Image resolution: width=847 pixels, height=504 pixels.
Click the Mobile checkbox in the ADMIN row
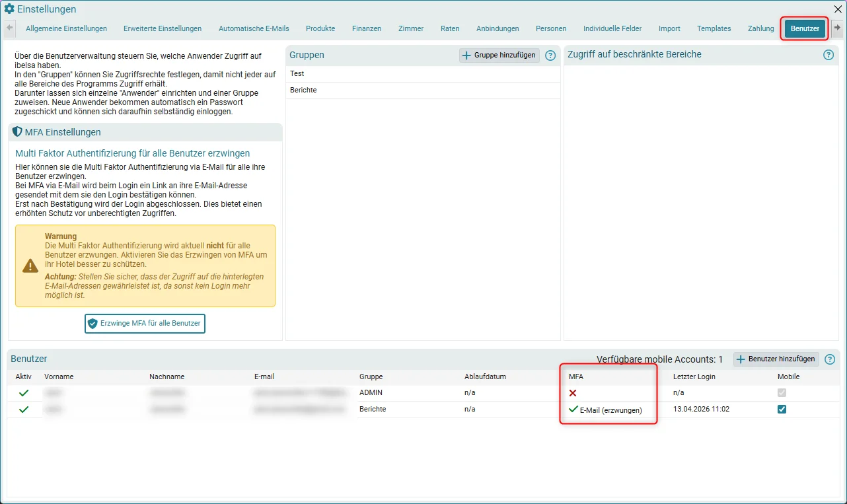click(x=782, y=393)
